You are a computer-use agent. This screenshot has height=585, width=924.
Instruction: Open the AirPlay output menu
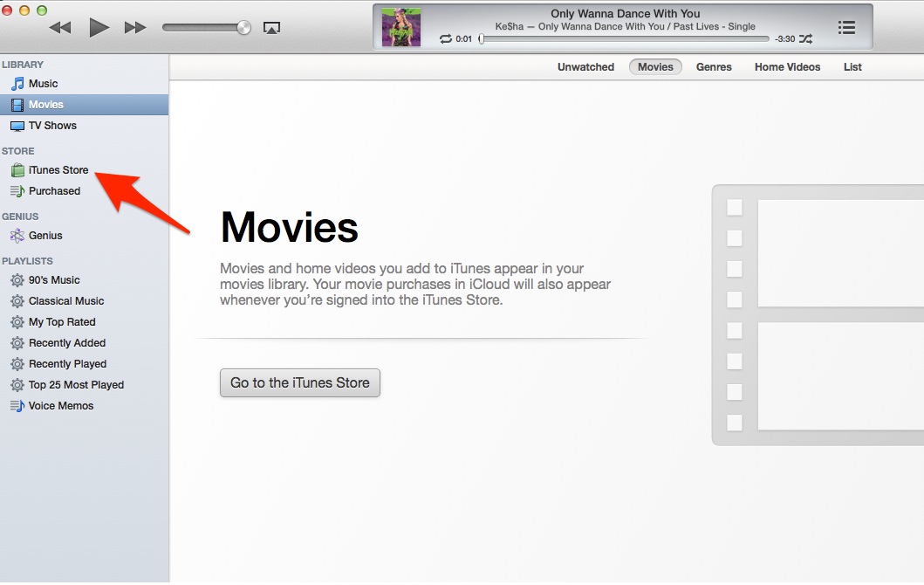point(271,28)
